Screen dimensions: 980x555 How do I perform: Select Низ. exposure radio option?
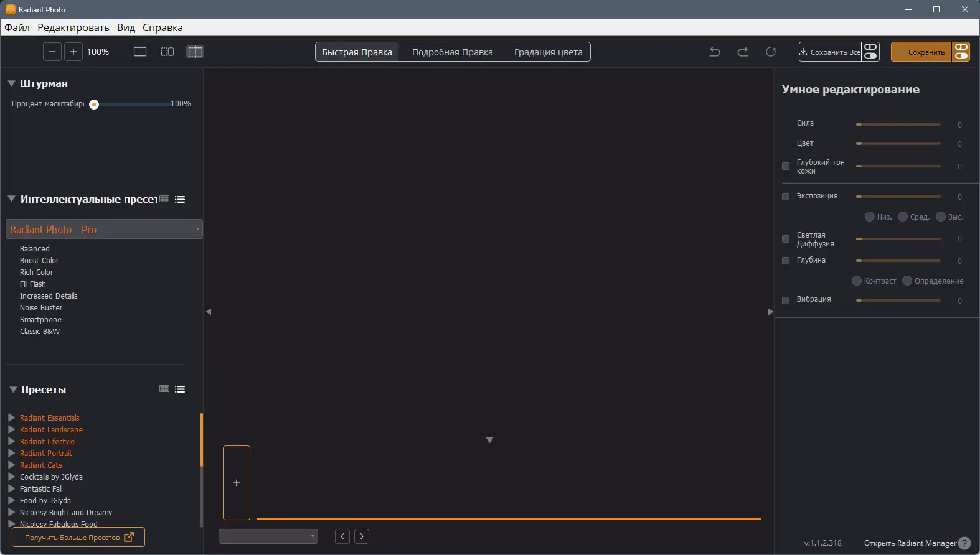pos(870,217)
